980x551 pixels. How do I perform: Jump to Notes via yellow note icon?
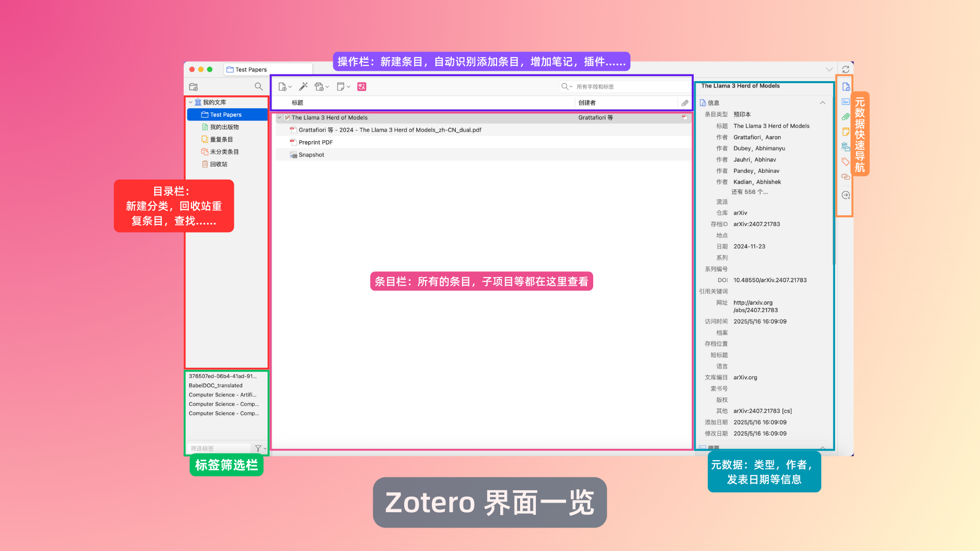[846, 132]
